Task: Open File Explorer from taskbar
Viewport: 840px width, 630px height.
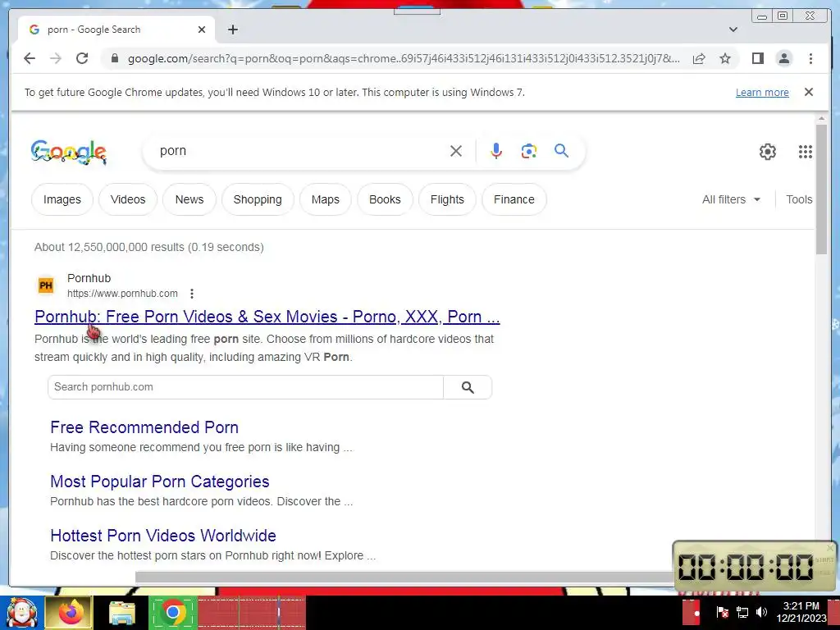Action: coord(122,612)
